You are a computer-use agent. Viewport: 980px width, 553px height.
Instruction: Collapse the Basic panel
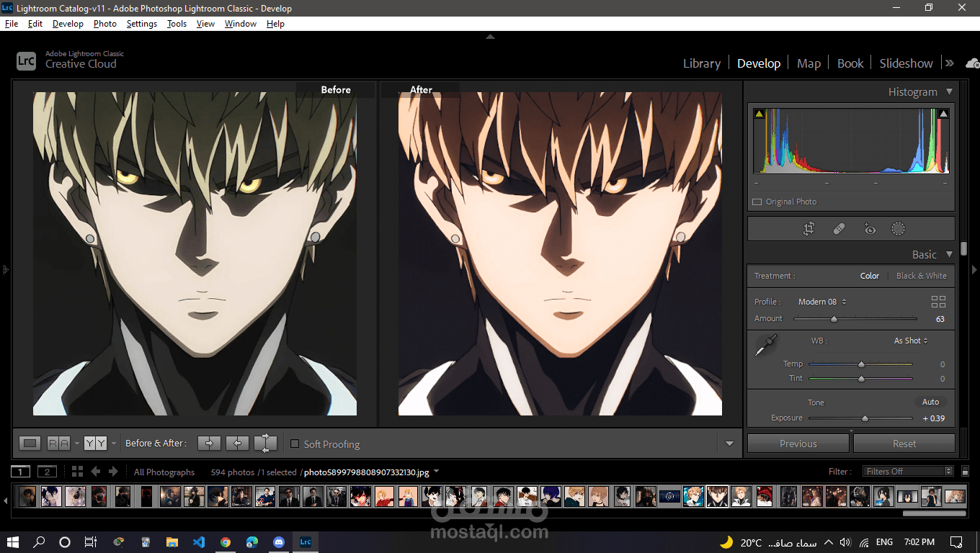click(x=949, y=254)
